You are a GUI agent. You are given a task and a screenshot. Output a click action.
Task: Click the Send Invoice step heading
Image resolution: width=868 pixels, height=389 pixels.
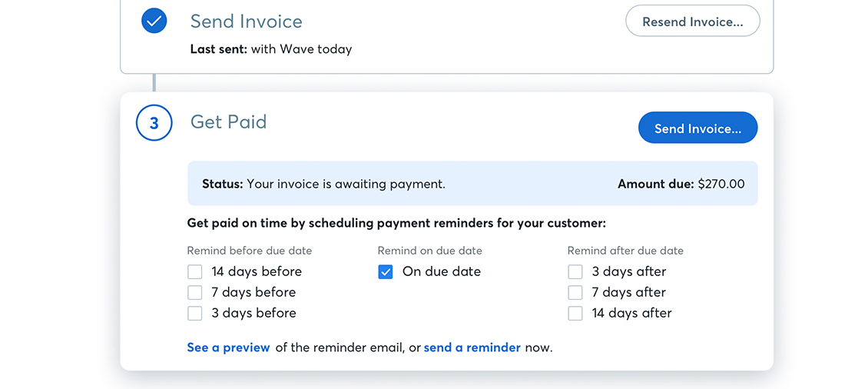pyautogui.click(x=247, y=22)
